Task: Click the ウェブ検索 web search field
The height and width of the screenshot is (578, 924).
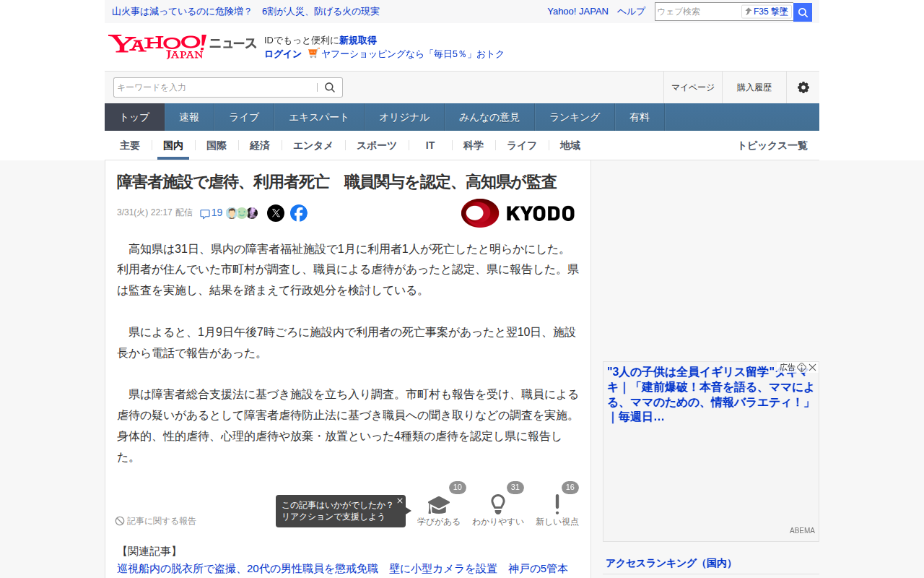Action: pyautogui.click(x=697, y=12)
